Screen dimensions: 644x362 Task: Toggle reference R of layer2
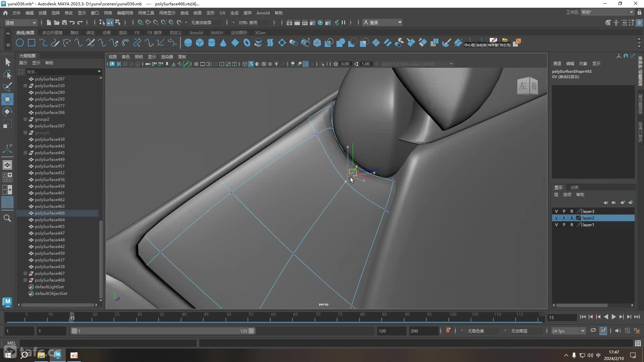[572, 218]
